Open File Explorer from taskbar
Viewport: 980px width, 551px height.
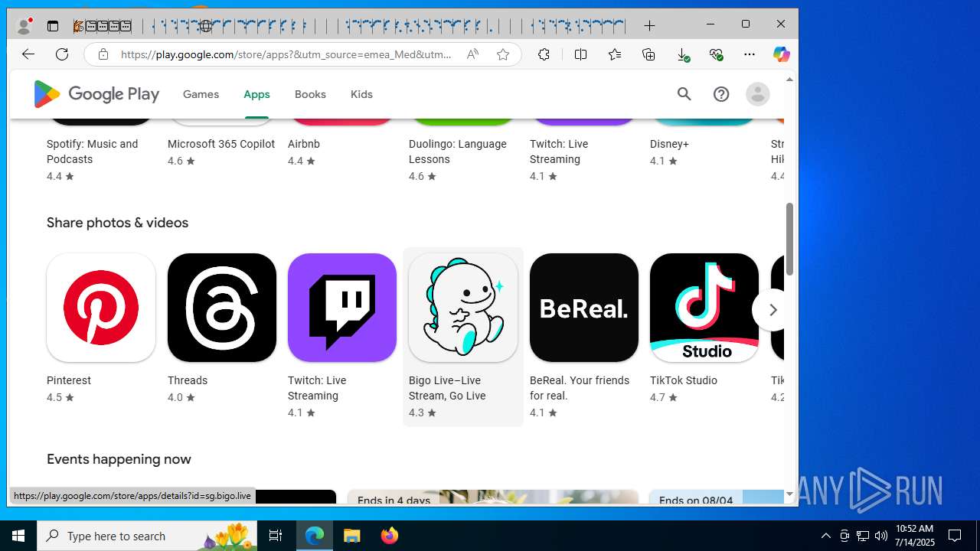[x=352, y=536]
